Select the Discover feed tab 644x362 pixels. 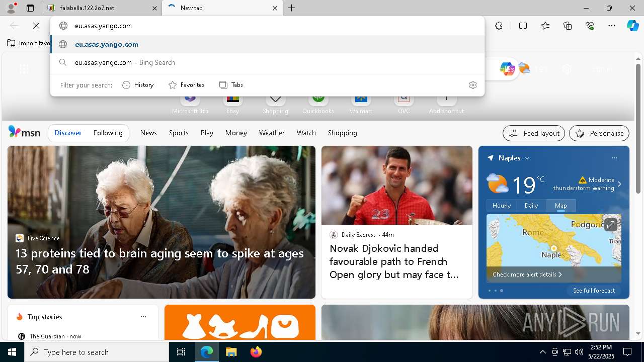click(68, 133)
